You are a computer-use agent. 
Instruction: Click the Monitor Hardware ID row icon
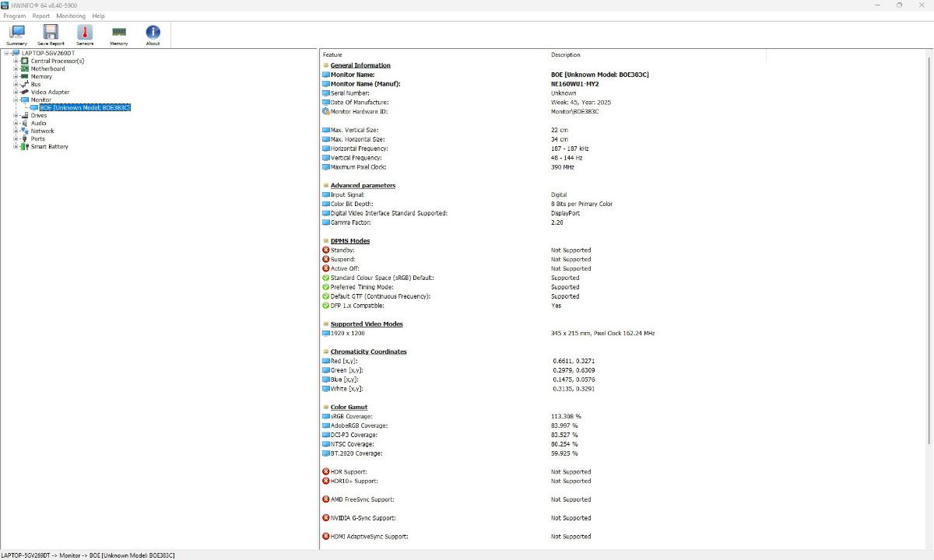326,111
